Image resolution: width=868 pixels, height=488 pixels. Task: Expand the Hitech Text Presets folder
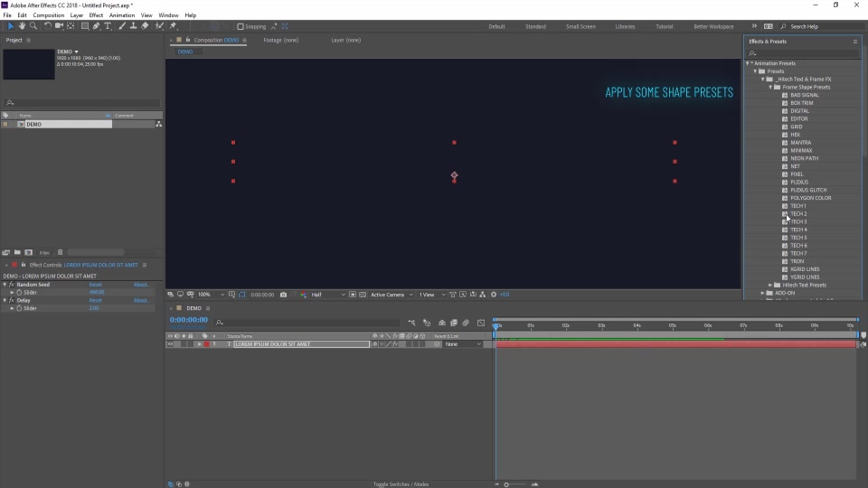[770, 286]
